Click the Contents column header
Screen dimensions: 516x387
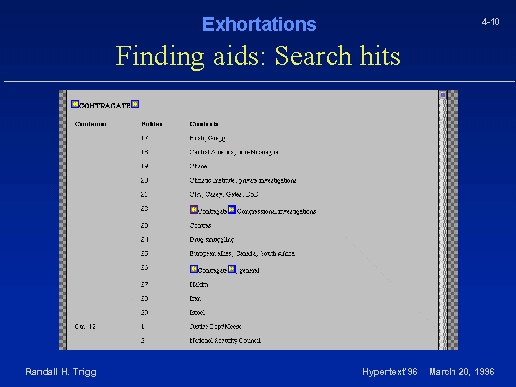point(204,124)
